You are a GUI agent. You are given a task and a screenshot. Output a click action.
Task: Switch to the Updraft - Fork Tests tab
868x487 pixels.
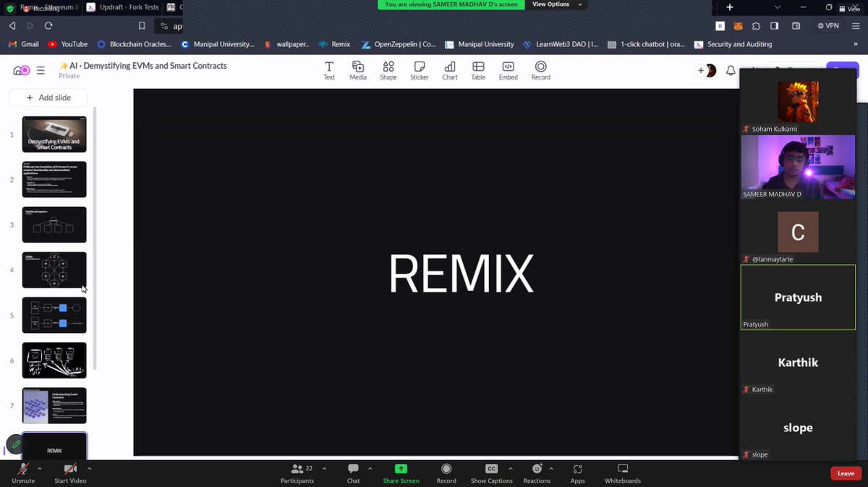123,7
